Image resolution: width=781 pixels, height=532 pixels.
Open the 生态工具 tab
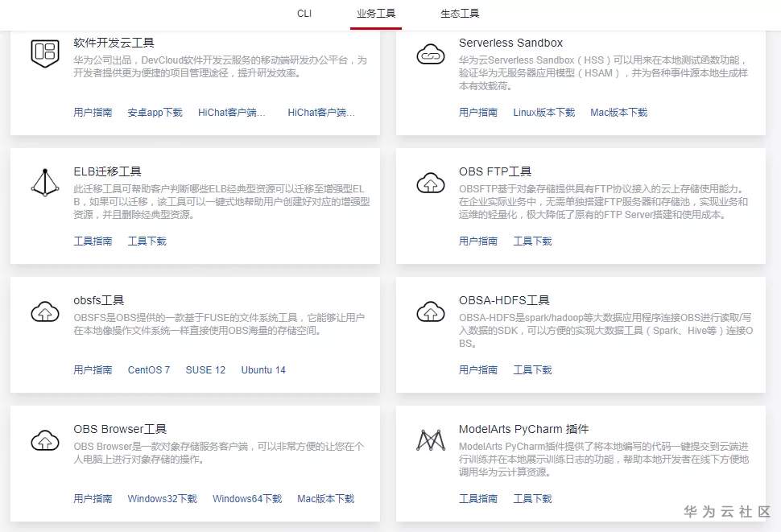(460, 14)
